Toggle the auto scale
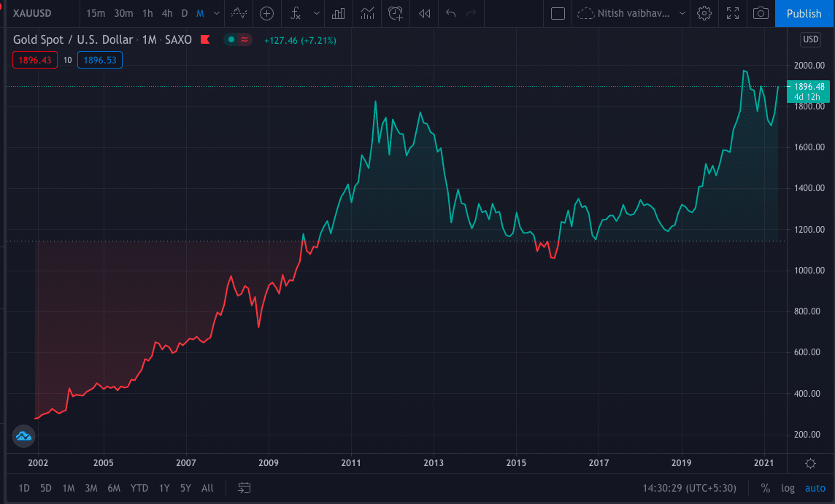 tap(815, 488)
